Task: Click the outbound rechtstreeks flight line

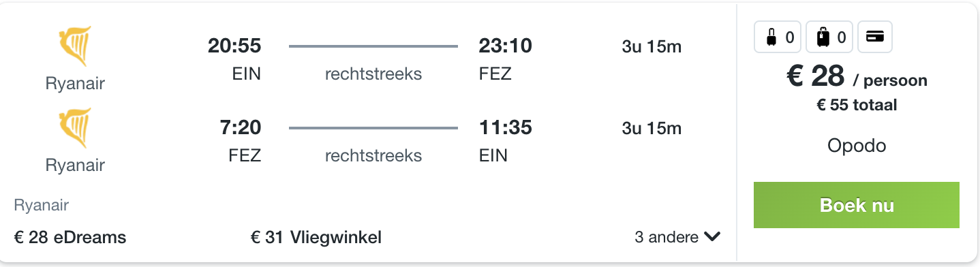Action: [x=373, y=46]
